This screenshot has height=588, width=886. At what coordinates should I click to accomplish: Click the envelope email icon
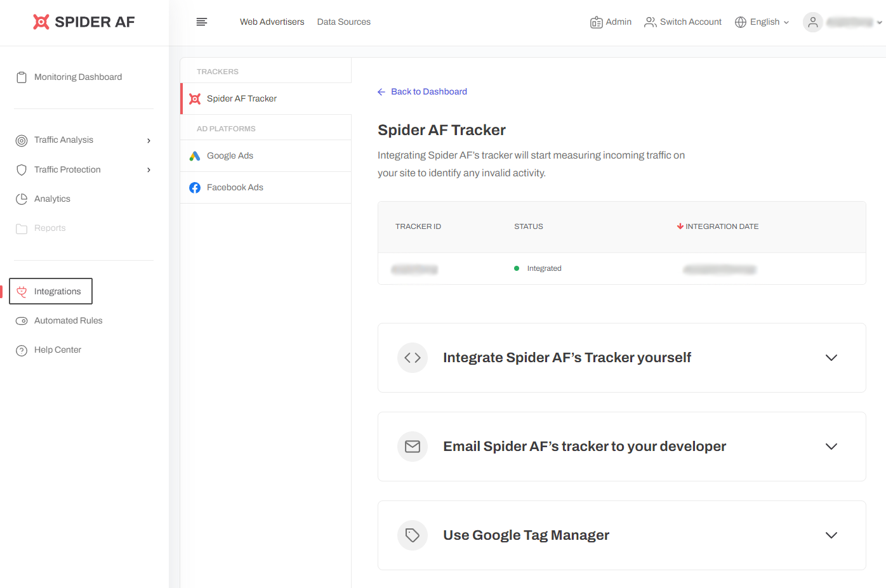tap(413, 447)
